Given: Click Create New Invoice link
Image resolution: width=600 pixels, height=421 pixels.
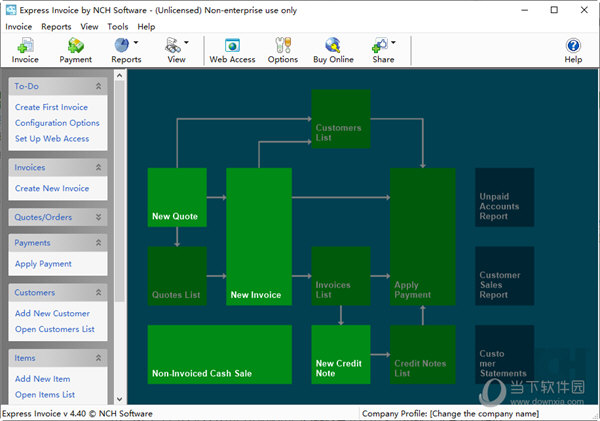Looking at the screenshot, I should (x=52, y=188).
